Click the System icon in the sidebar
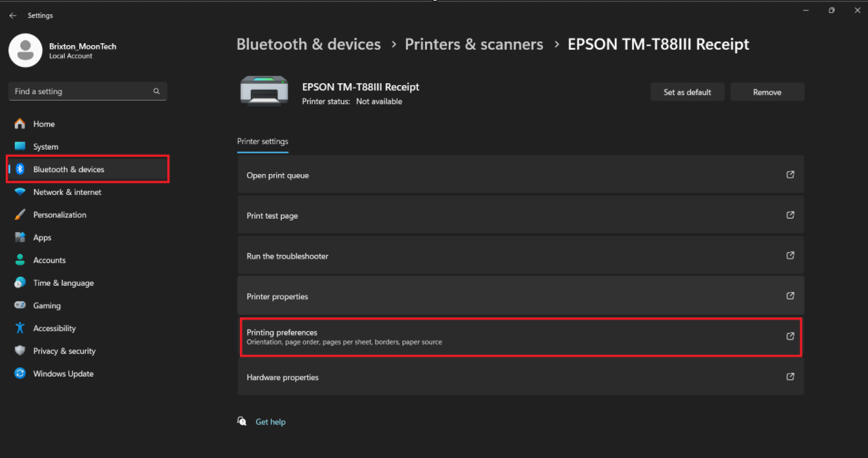The image size is (868, 458). (19, 146)
